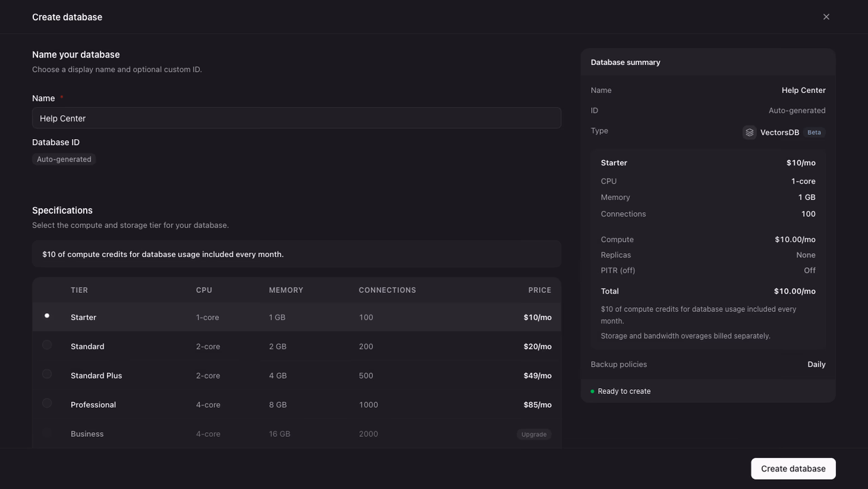This screenshot has height=489, width=868.
Task: Click the Business tier name
Action: [87, 434]
